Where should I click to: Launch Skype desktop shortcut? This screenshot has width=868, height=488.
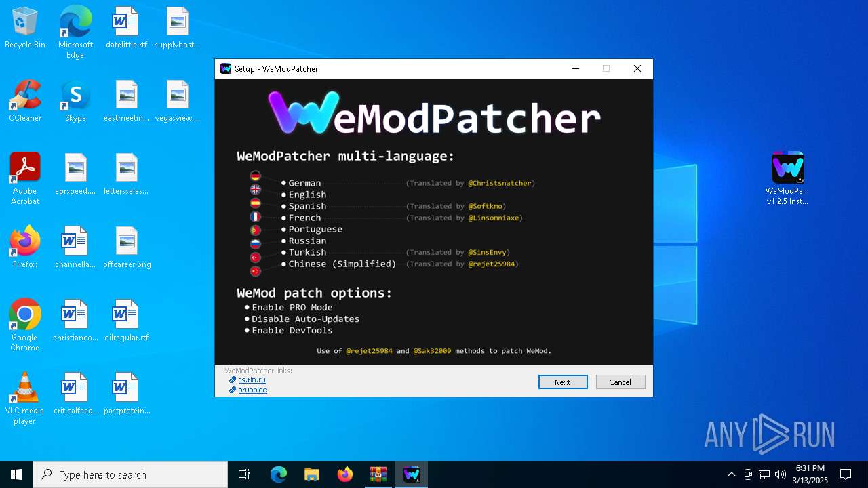[x=75, y=102]
